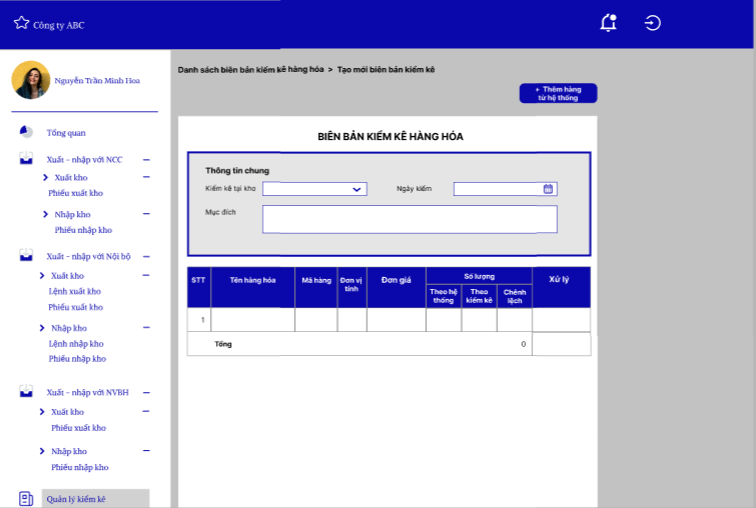
Task: Open Phiếu nhập kho under Nội bộ section
Action: [77, 359]
